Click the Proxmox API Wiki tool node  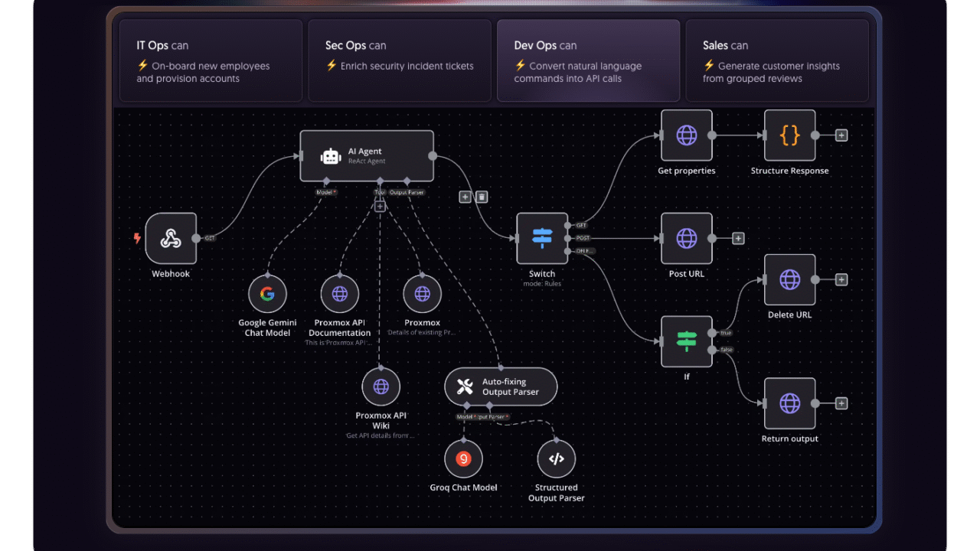[x=381, y=386]
